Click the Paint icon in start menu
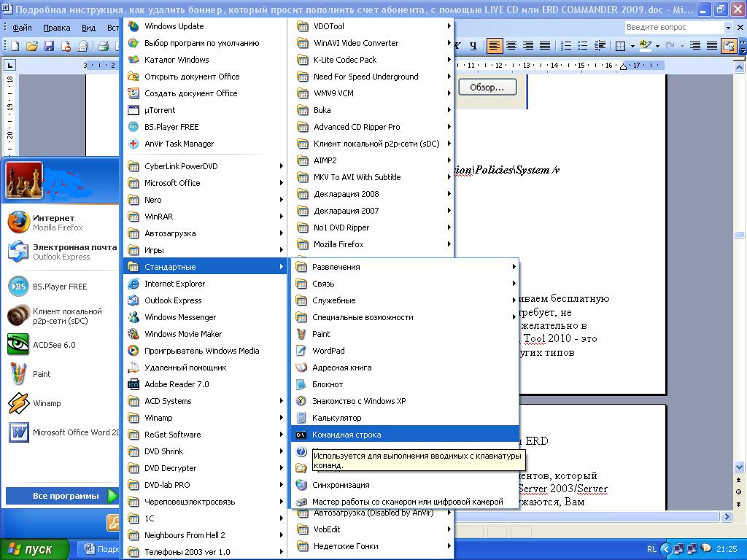The image size is (747, 560). pyautogui.click(x=18, y=374)
